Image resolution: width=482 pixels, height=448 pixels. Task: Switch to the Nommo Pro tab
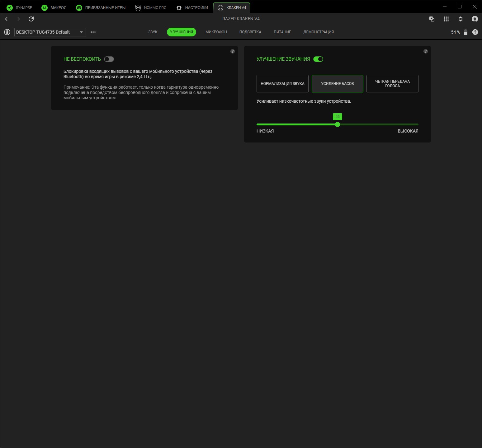click(x=151, y=8)
